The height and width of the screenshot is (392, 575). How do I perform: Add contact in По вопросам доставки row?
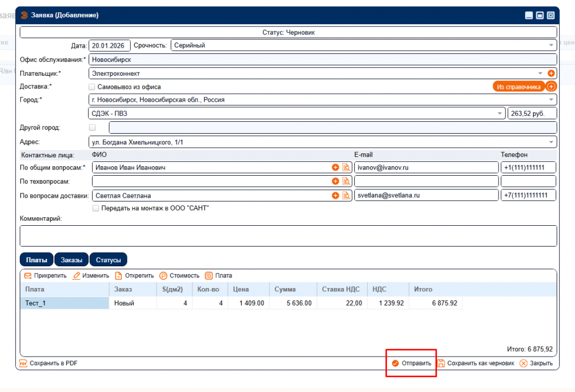click(335, 195)
